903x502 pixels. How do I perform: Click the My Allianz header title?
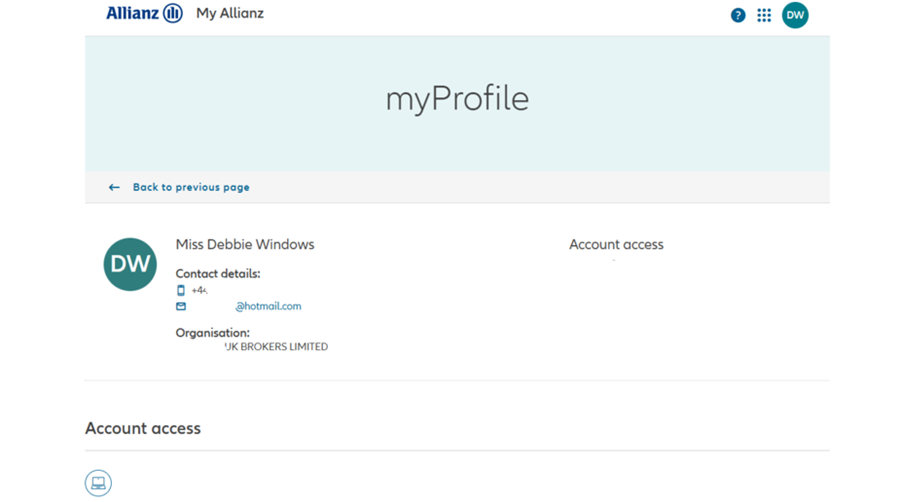tap(230, 13)
